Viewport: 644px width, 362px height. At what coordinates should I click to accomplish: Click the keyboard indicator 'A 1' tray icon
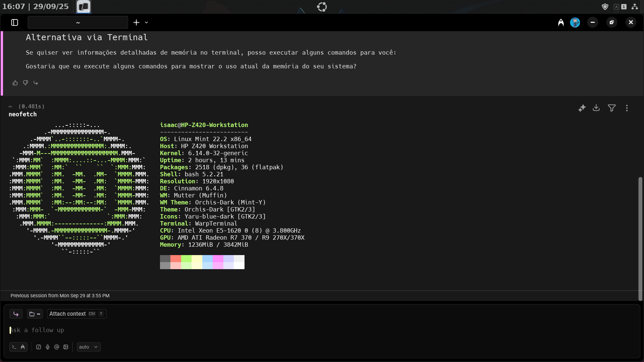(x=620, y=7)
